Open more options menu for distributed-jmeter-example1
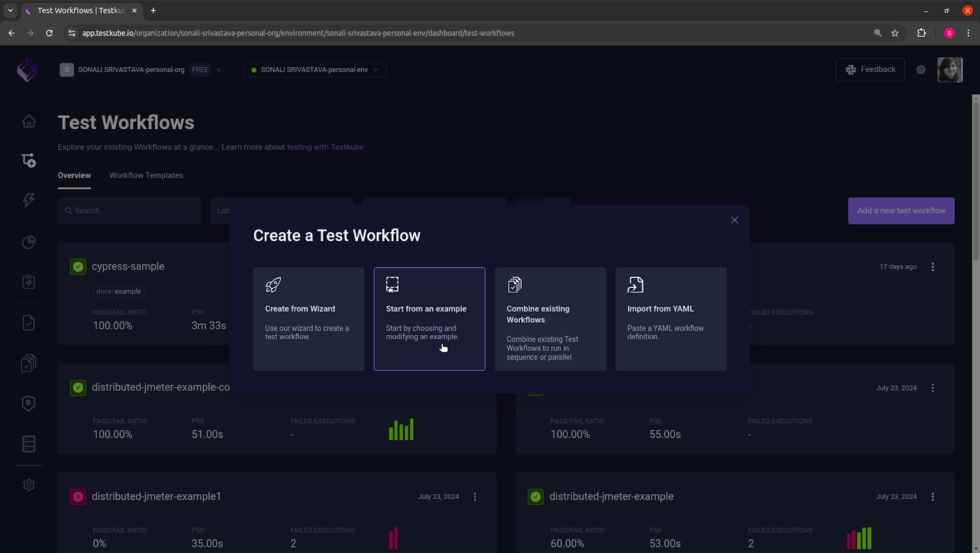The width and height of the screenshot is (980, 553). coord(475,497)
